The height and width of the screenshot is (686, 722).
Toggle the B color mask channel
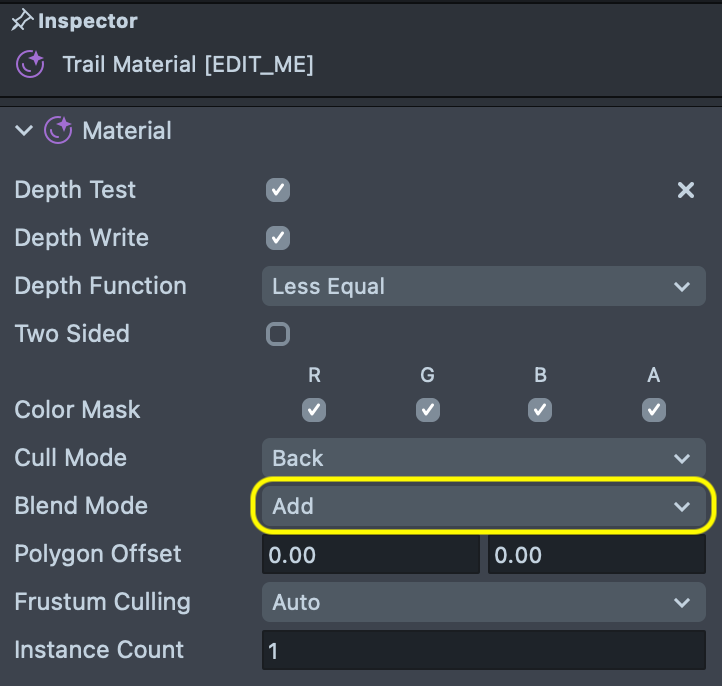(540, 410)
